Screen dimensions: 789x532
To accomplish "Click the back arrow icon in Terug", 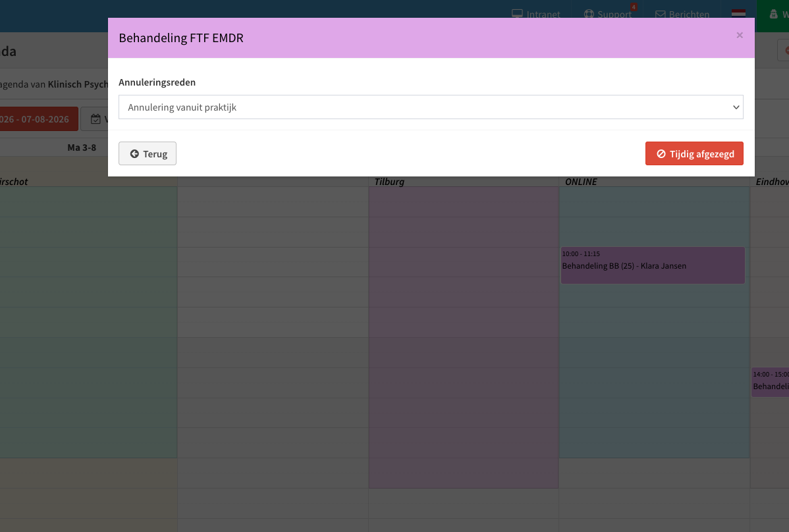I will coord(134,154).
